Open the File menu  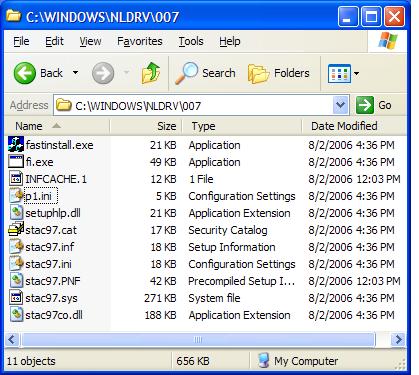click(x=21, y=41)
